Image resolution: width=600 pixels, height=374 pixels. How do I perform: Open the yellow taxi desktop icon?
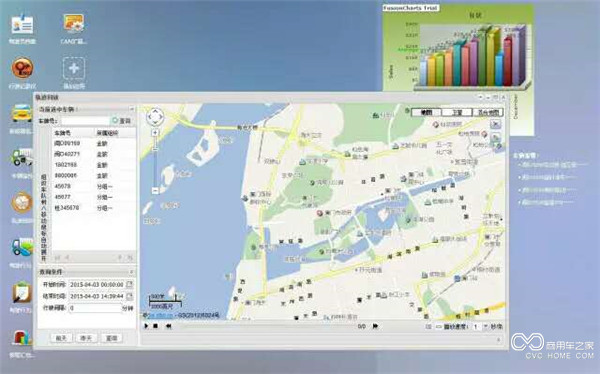[22, 114]
